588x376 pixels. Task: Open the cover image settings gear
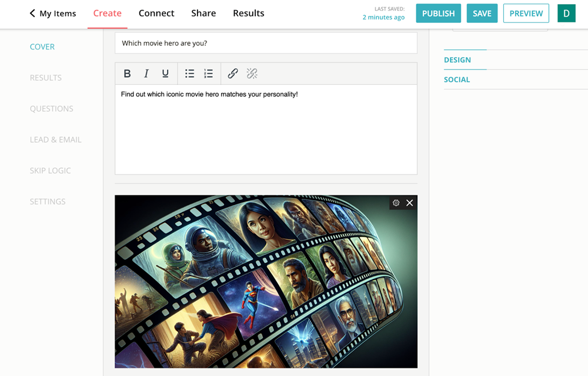396,202
